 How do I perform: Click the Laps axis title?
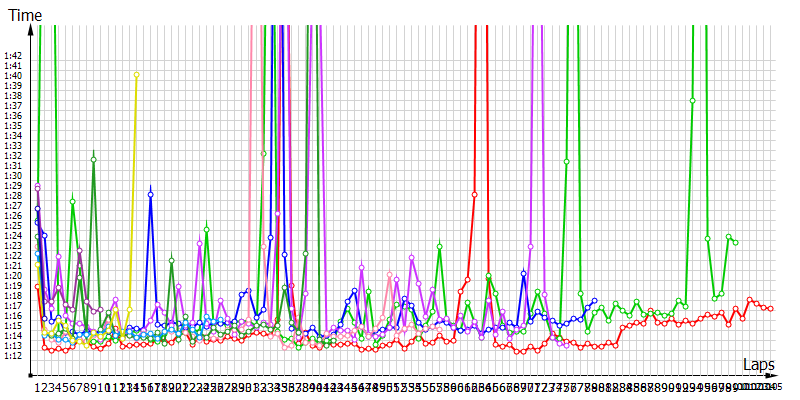[x=759, y=364]
